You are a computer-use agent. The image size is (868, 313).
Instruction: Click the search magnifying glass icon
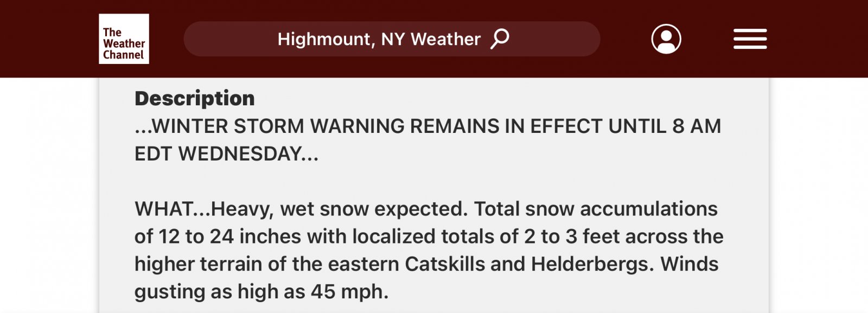coord(500,39)
